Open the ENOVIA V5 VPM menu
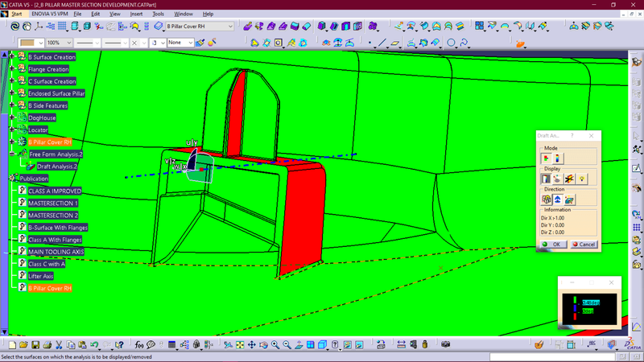 point(50,14)
